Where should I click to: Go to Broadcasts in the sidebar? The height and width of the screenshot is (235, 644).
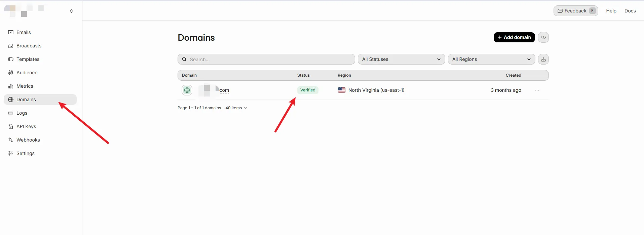coord(29,46)
